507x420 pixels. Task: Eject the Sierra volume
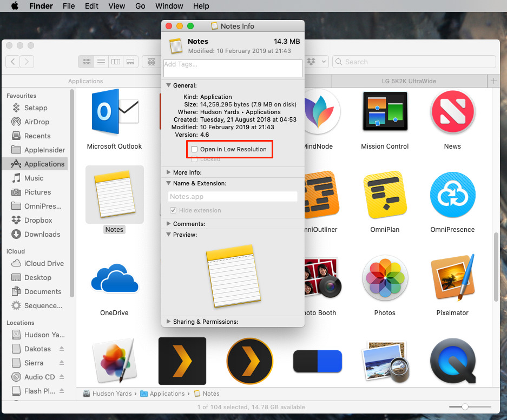tap(62, 363)
